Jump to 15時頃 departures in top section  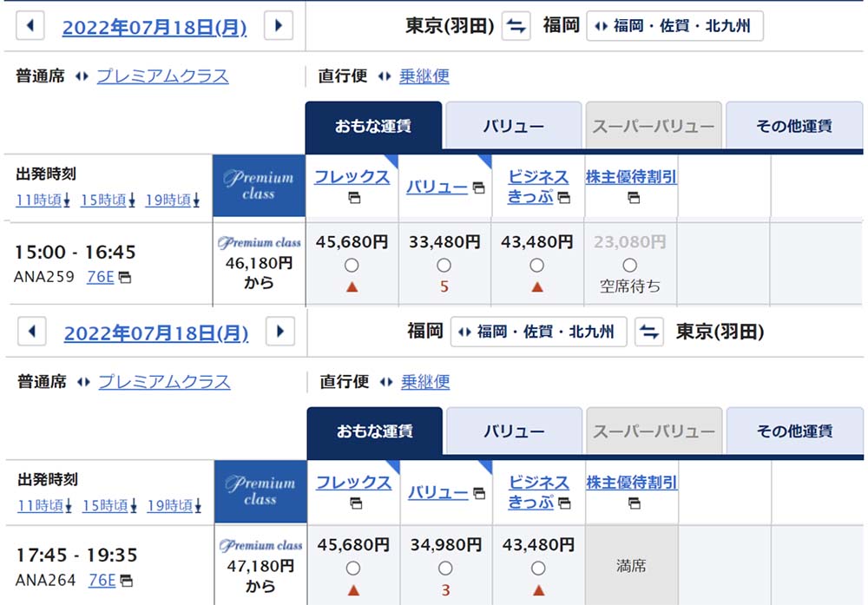pos(108,200)
